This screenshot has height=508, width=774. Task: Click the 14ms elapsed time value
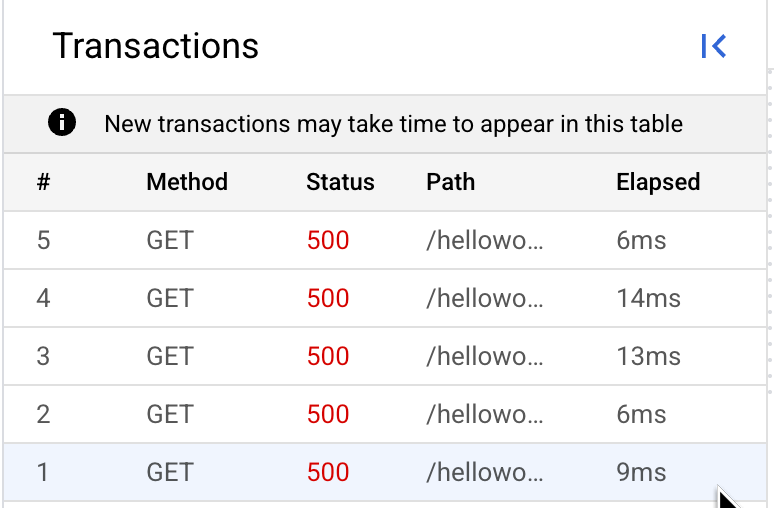coord(649,299)
